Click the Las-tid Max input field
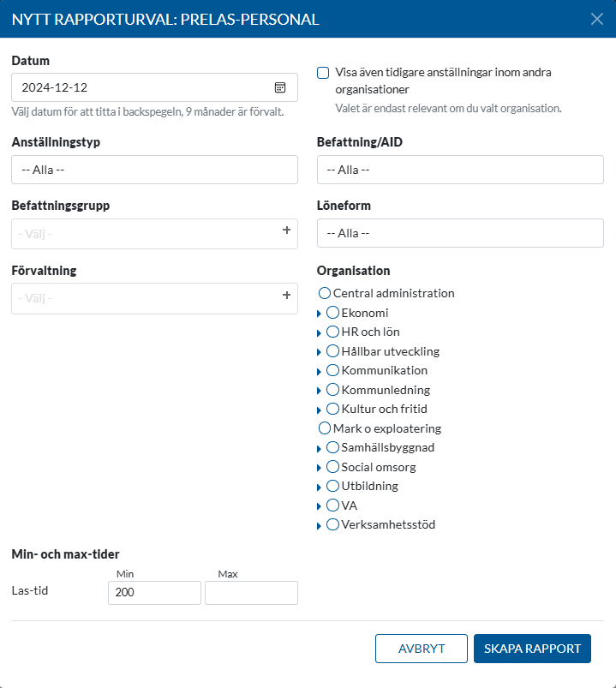This screenshot has width=616, height=688. point(251,593)
